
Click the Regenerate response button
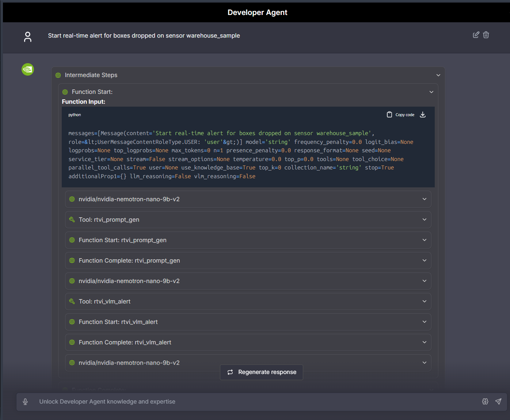pyautogui.click(x=261, y=372)
